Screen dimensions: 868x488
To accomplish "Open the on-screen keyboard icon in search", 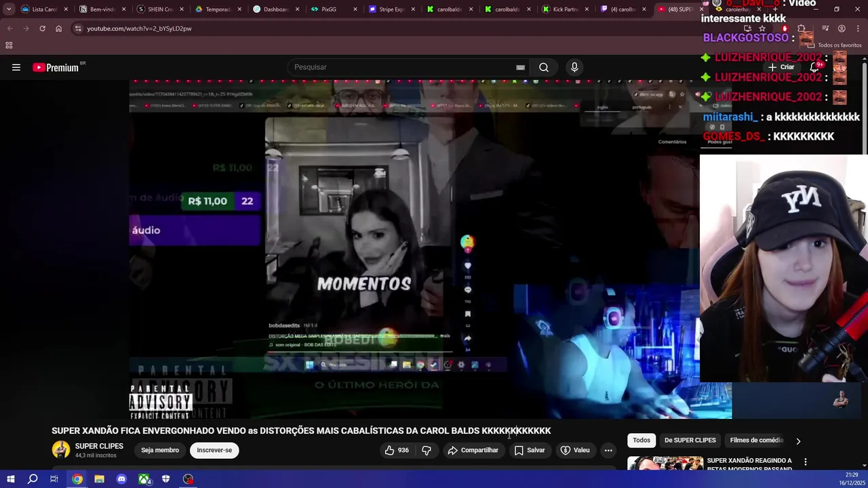I will (x=520, y=67).
